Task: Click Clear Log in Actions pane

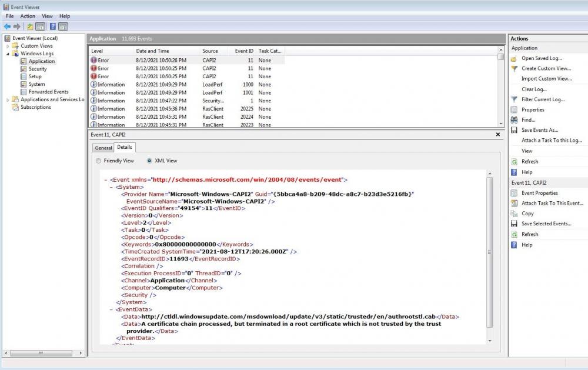Action: click(x=534, y=89)
